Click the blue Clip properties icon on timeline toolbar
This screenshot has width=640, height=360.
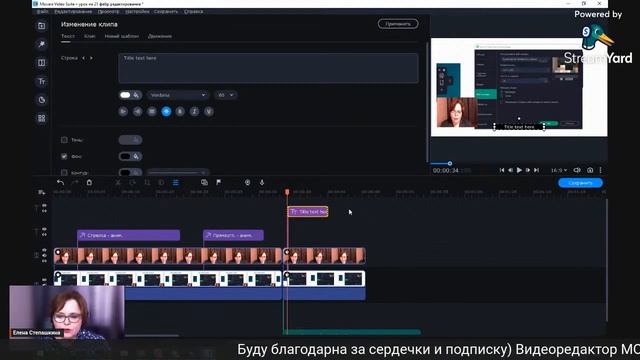point(176,182)
